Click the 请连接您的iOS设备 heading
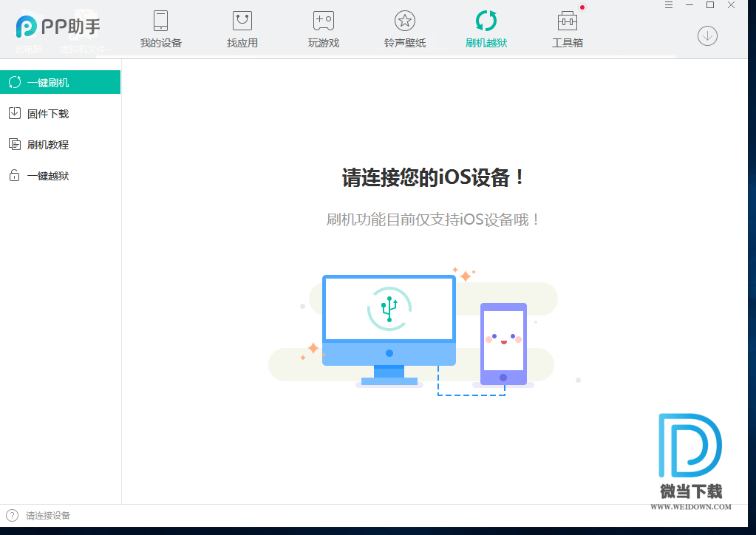The image size is (756, 535). (x=435, y=178)
